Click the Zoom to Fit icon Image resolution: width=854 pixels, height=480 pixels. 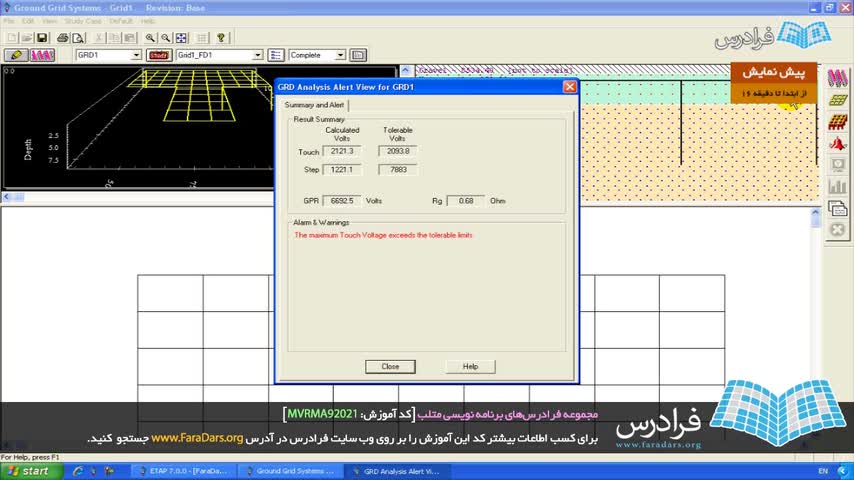point(181,38)
